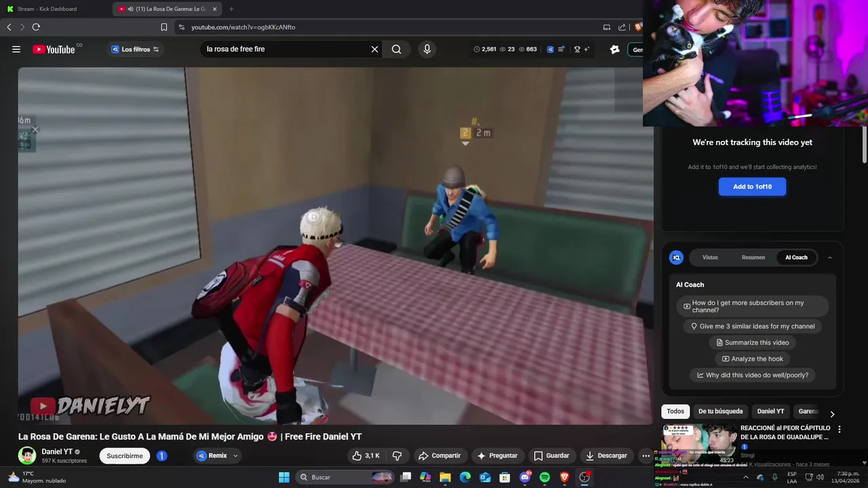Open Discord from the taskbar
Image resolution: width=868 pixels, height=488 pixels.
click(x=525, y=477)
